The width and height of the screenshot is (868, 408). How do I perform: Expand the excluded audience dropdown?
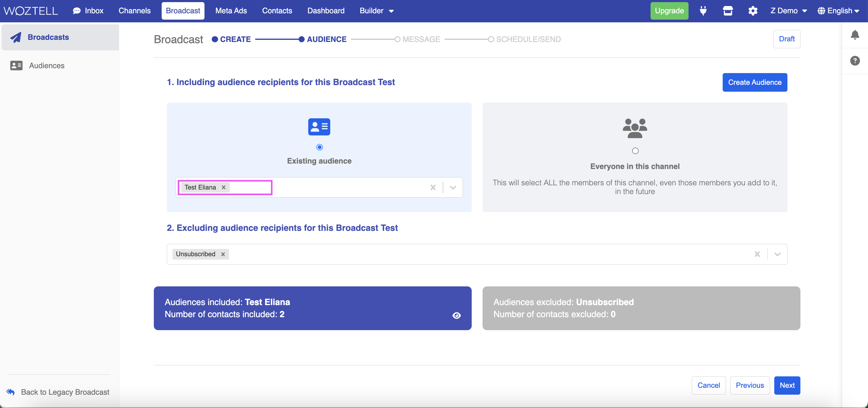tap(777, 254)
